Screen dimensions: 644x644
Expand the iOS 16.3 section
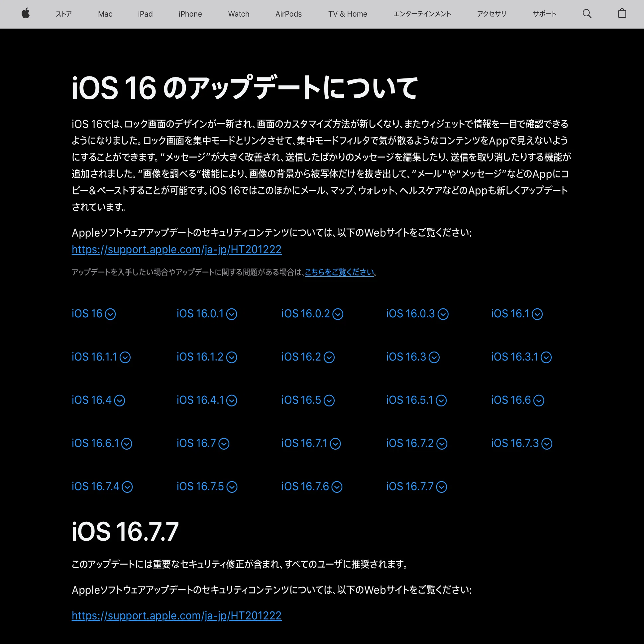pyautogui.click(x=413, y=357)
